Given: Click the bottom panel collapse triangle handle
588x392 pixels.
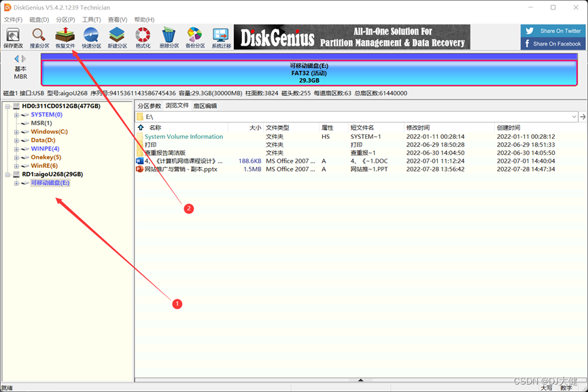Looking at the screenshot, I should click(x=360, y=380).
